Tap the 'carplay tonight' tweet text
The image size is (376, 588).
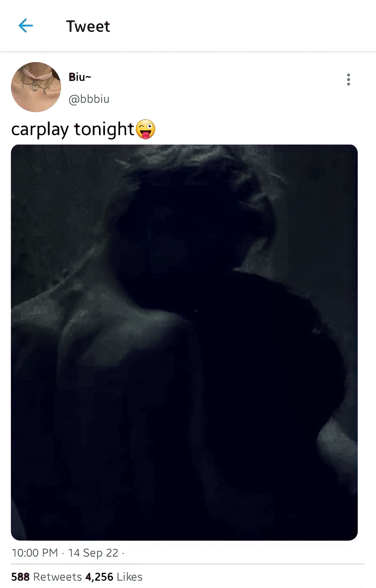[x=73, y=129]
